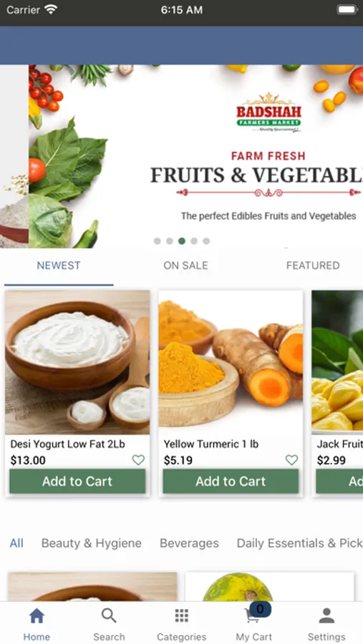Favorite Yellow Turmeric with heart icon
The image size is (363, 644).
(291, 460)
